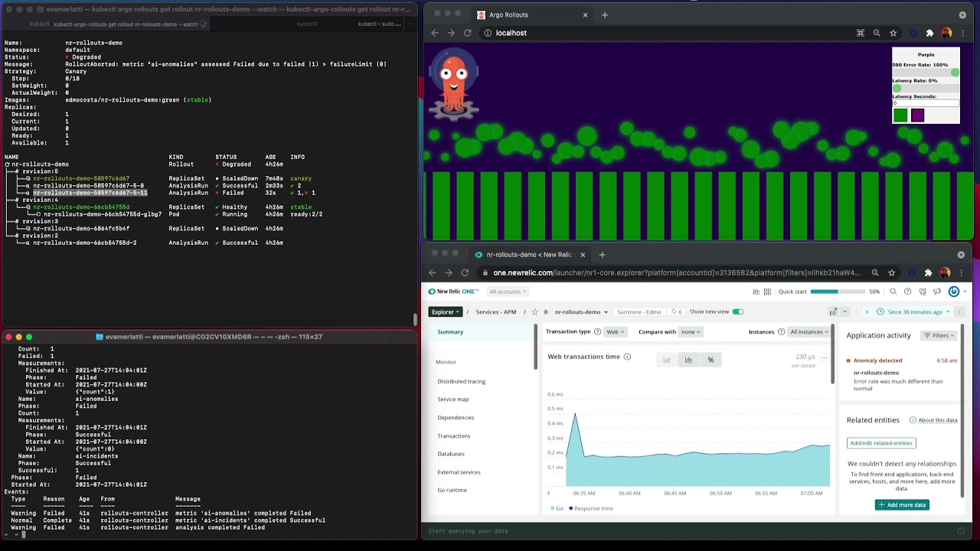Screen dimensions: 980x551
Task: Open the New Relic feedback chat icon
Action: pos(923,292)
